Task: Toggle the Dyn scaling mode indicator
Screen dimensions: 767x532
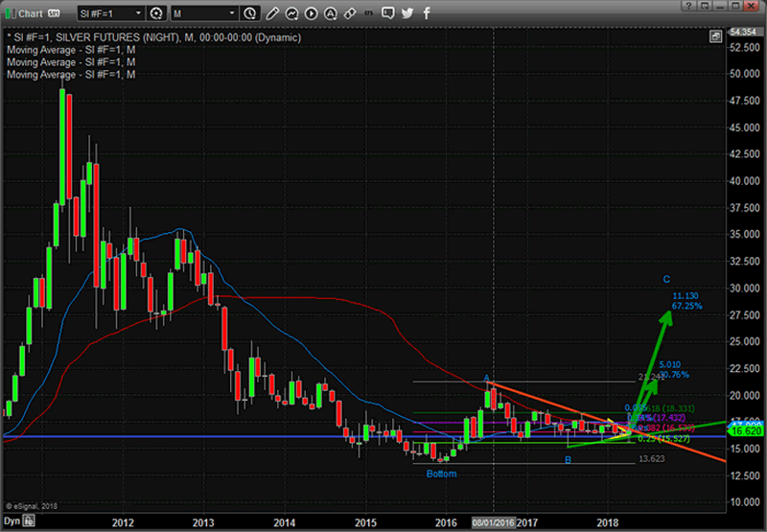Action: [12, 522]
